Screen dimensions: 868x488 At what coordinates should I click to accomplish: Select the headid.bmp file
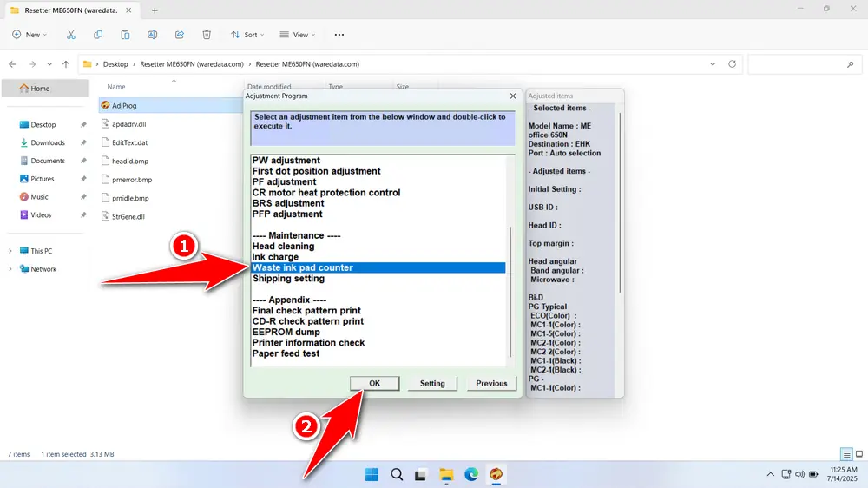point(130,162)
